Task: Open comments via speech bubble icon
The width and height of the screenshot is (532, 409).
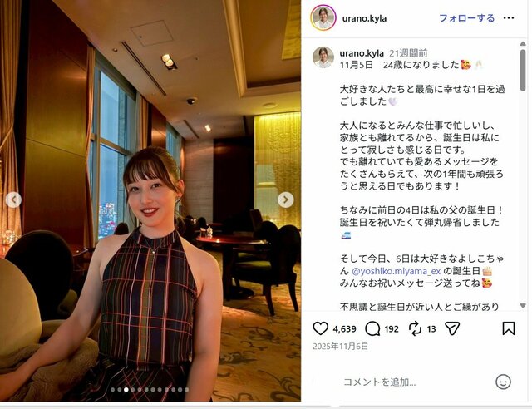Action: coord(372,328)
